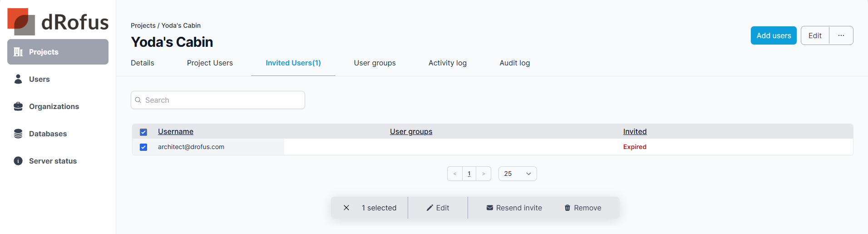The height and width of the screenshot is (234, 868).
Task: Click the Server status info icon
Action: point(18,161)
